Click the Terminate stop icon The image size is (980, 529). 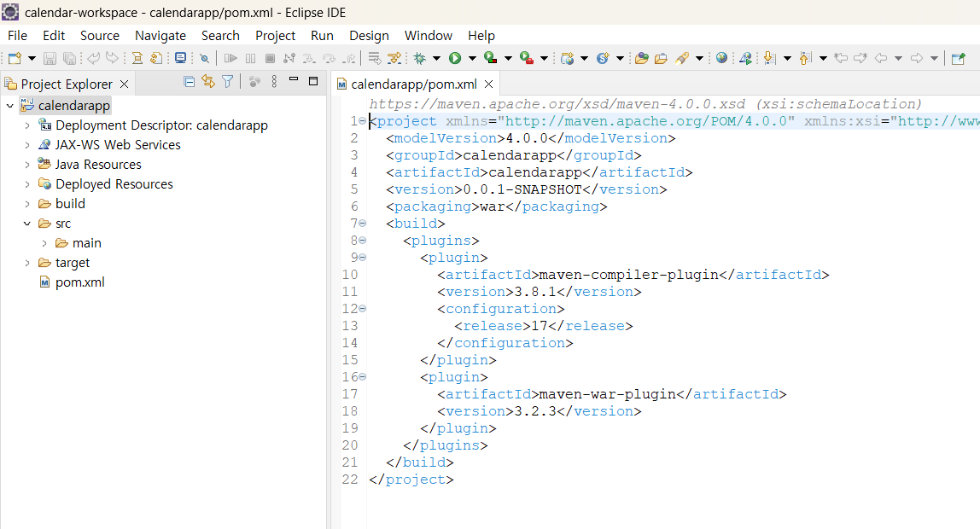(x=270, y=58)
